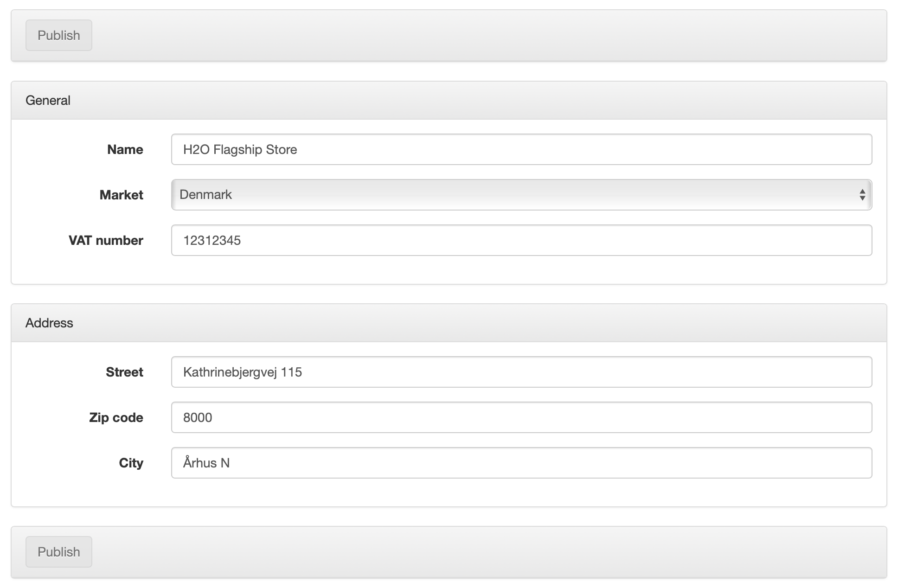The image size is (898, 588).
Task: Click the General panel header
Action: coord(48,100)
